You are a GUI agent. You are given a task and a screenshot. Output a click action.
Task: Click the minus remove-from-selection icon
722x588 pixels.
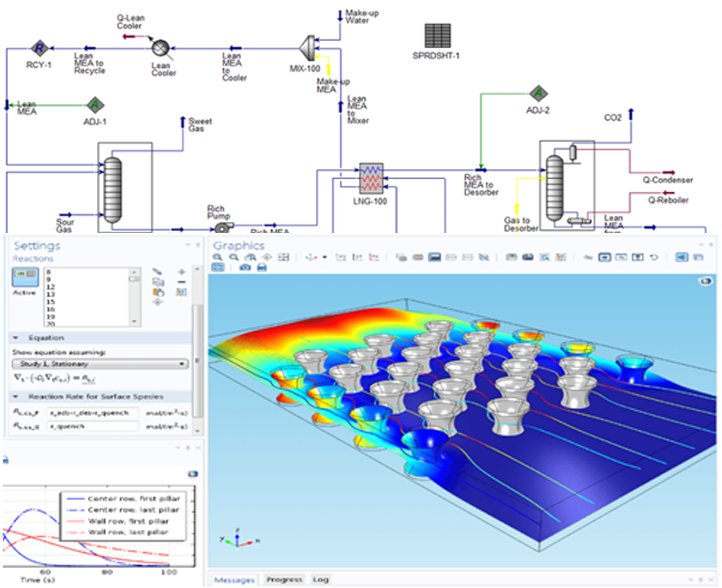click(182, 282)
